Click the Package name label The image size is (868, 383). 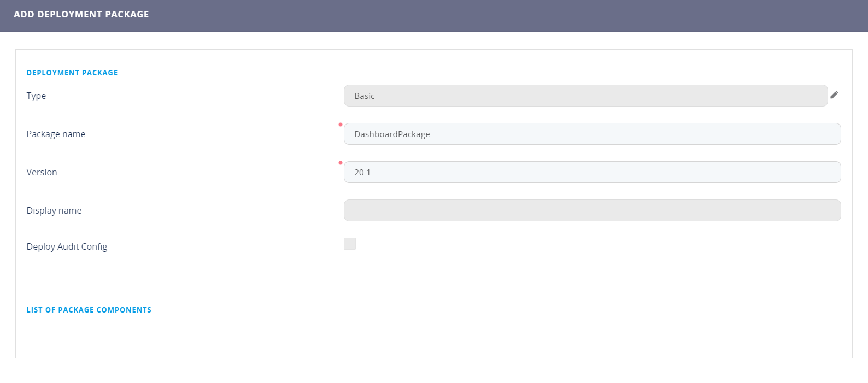point(56,134)
